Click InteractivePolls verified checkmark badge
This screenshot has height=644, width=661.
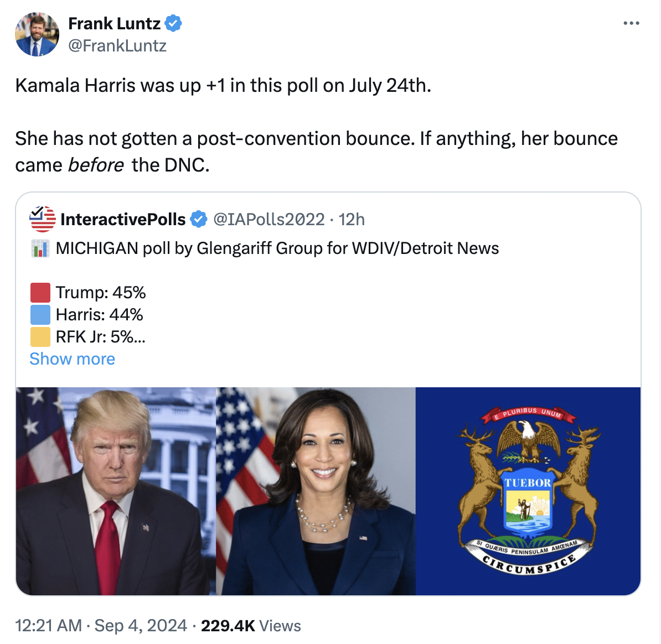tap(199, 220)
